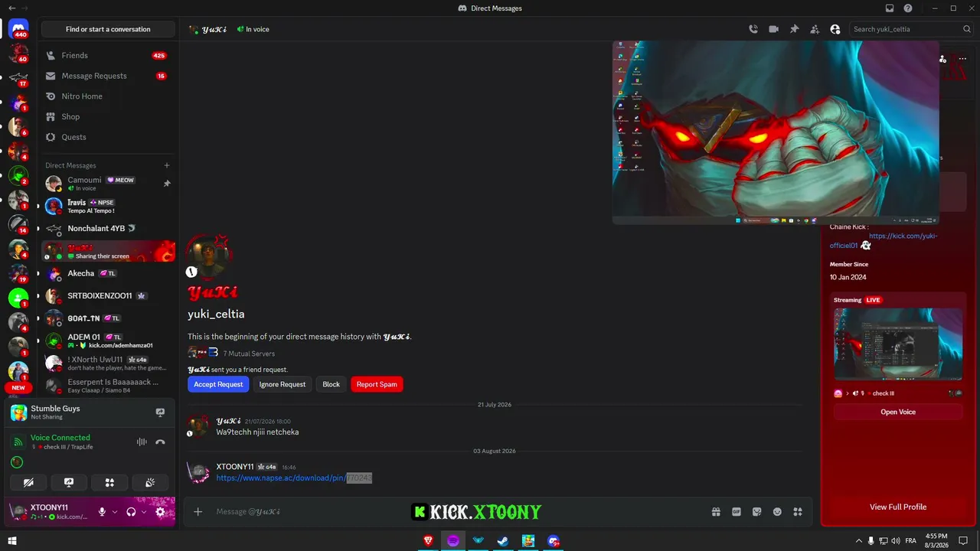The image size is (980, 551).
Task: Open the ! XNorth UwU11 conversation
Action: (x=108, y=363)
